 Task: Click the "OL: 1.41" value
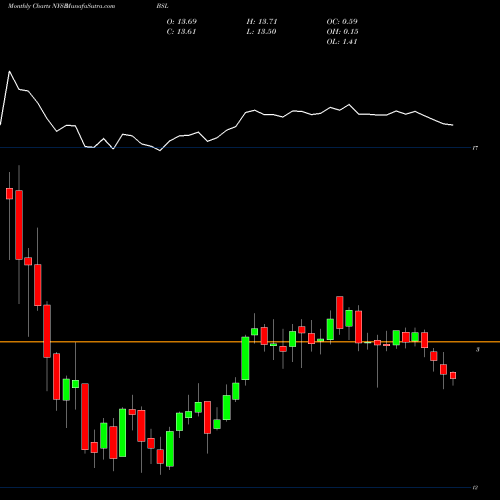point(342,42)
